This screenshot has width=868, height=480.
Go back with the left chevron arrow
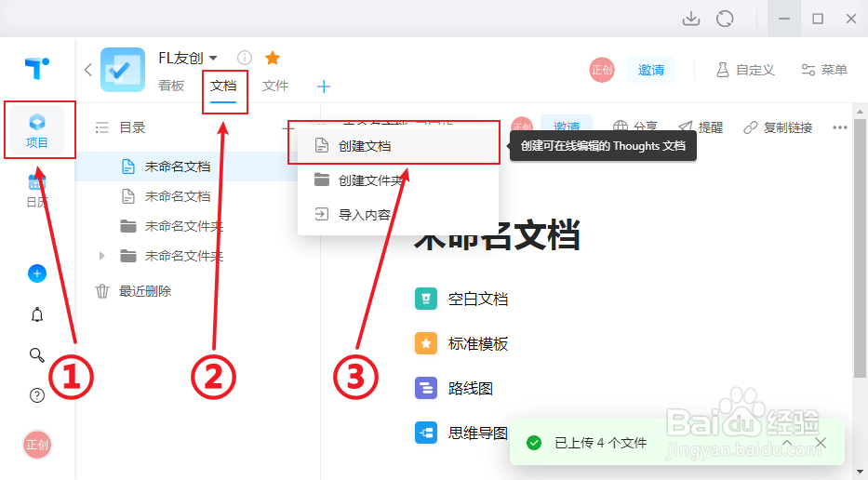click(88, 70)
